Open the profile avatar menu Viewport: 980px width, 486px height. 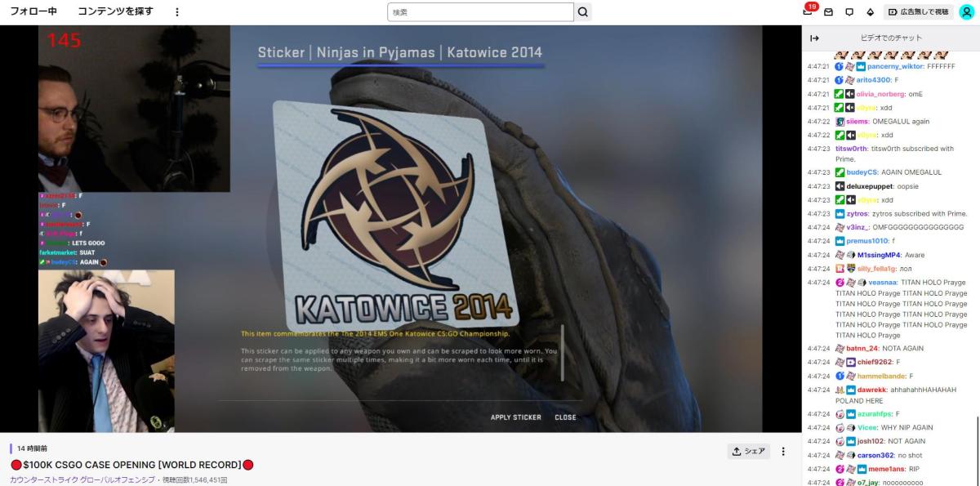point(965,12)
